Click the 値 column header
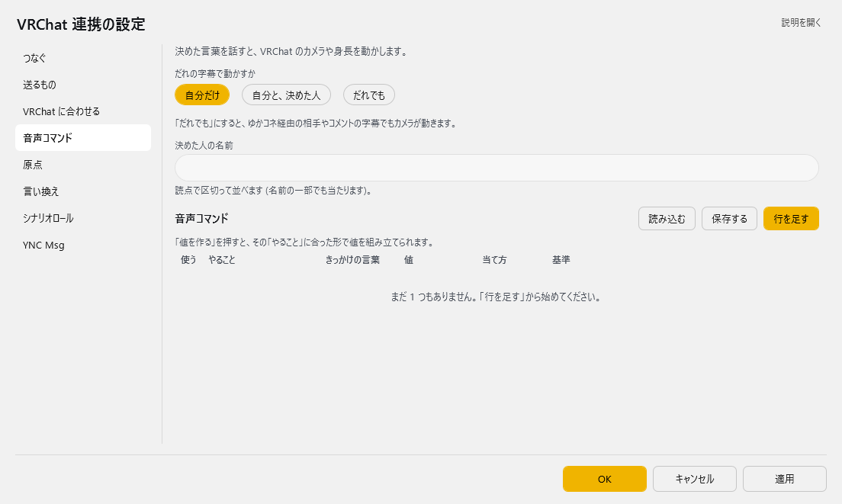 point(409,260)
